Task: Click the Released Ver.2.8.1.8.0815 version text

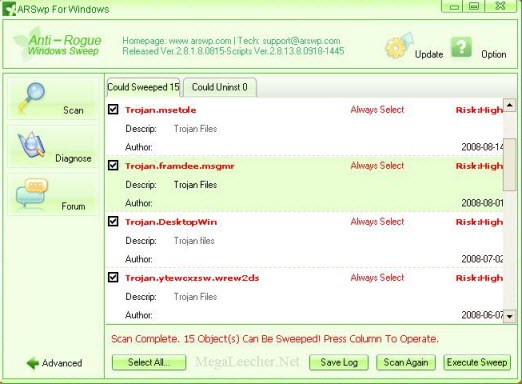Action: click(174, 51)
